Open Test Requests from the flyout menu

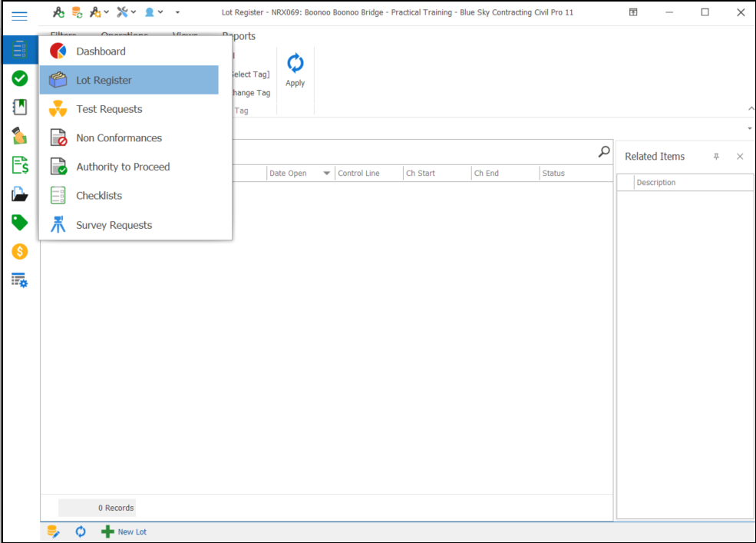pyautogui.click(x=129, y=109)
